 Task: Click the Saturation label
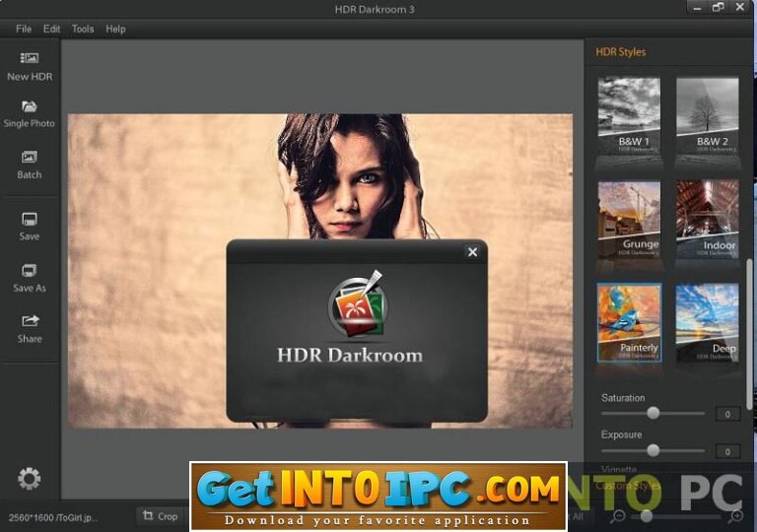(623, 398)
